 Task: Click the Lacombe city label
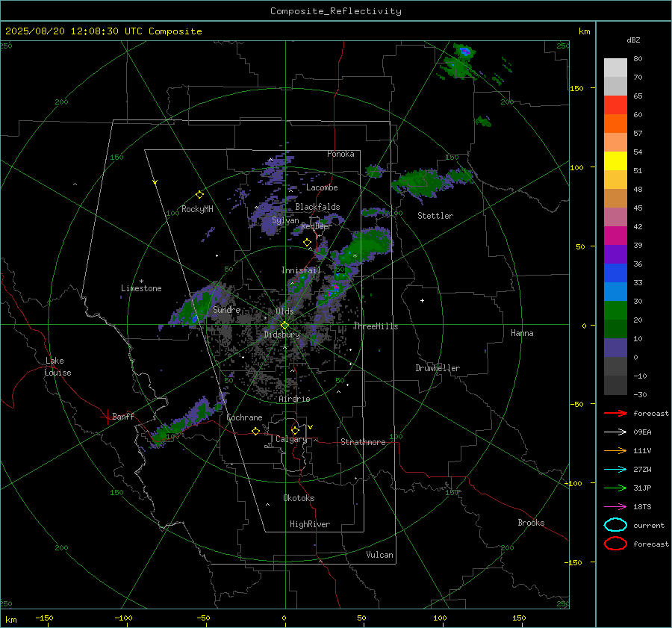322,187
